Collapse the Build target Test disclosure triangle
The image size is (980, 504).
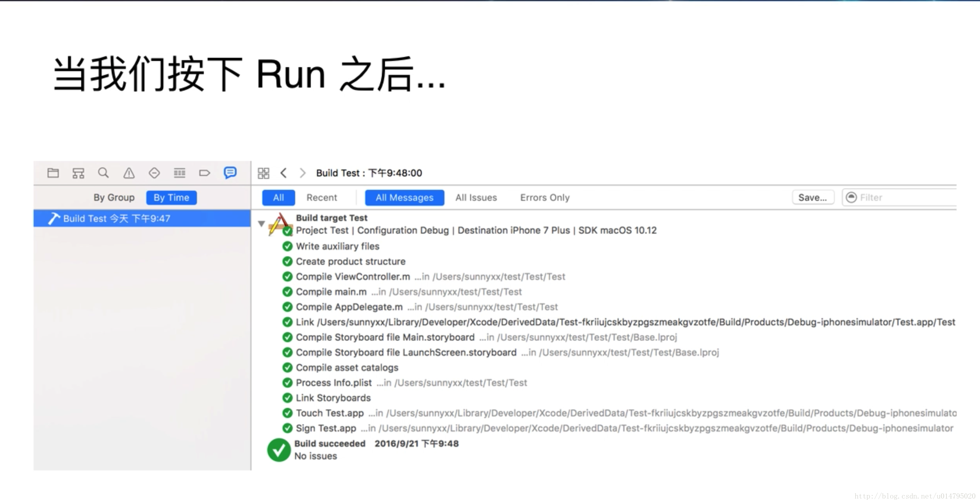262,224
